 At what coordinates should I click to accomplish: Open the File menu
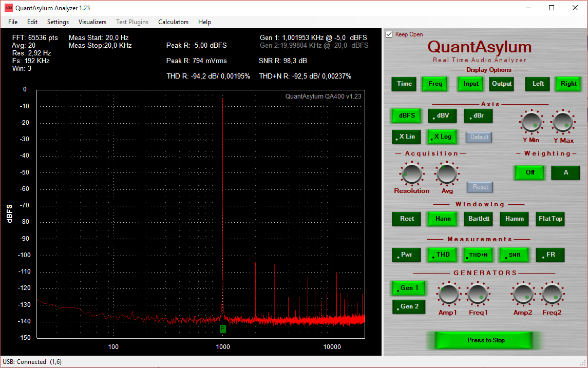click(x=13, y=22)
